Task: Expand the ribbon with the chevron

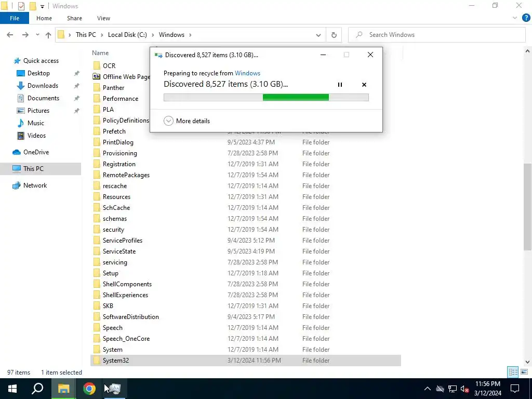Action: pyautogui.click(x=515, y=18)
